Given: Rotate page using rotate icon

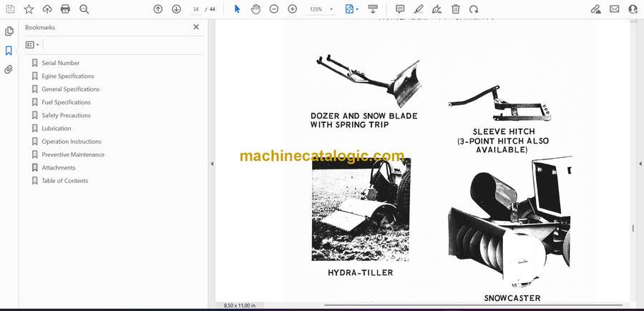Looking at the screenshot, I should [x=474, y=9].
